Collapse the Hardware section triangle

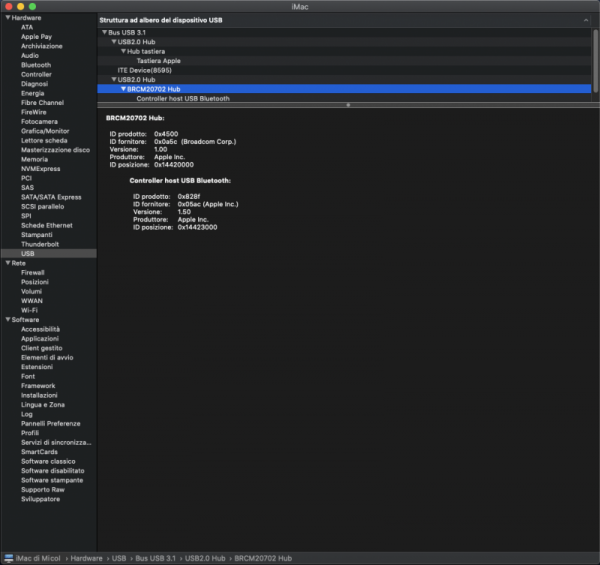[x=6, y=18]
